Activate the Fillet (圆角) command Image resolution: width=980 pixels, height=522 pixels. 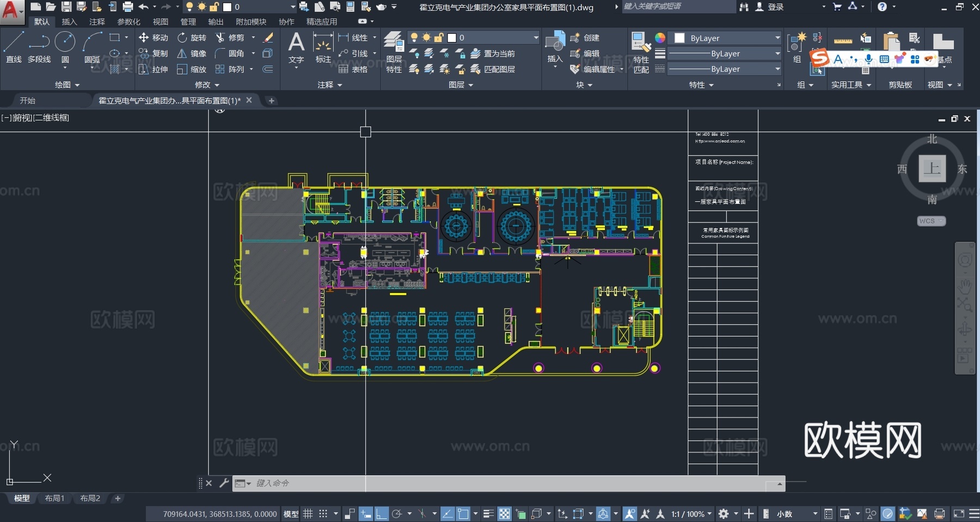[230, 53]
